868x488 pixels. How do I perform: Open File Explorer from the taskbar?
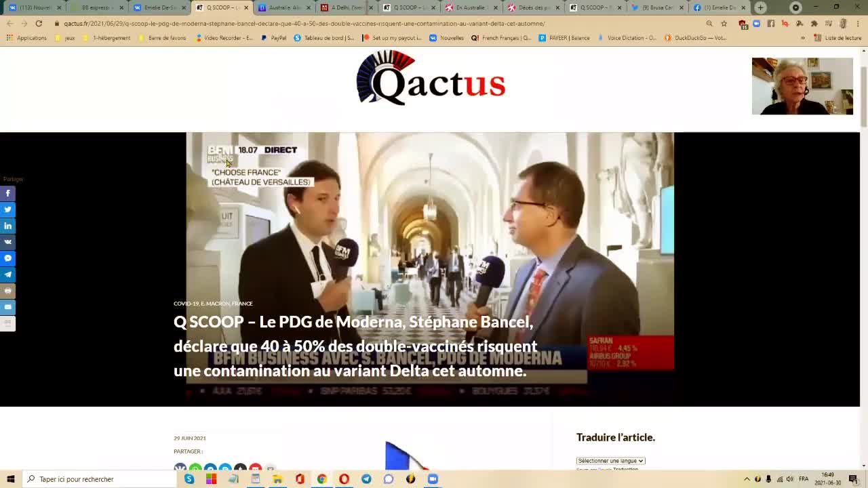pos(277,479)
